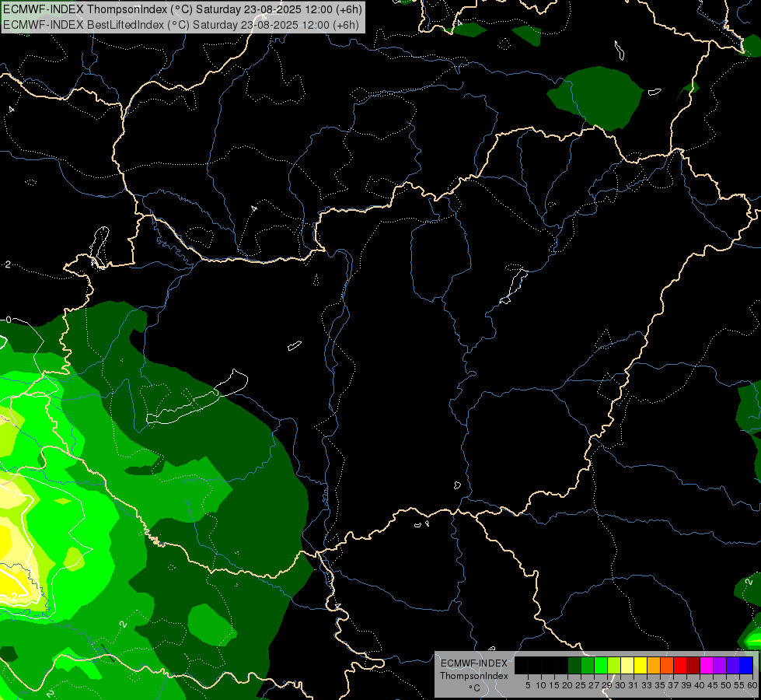Click the legend tick value 39
Viewport: 761px width, 700px height.
pyautogui.click(x=686, y=685)
